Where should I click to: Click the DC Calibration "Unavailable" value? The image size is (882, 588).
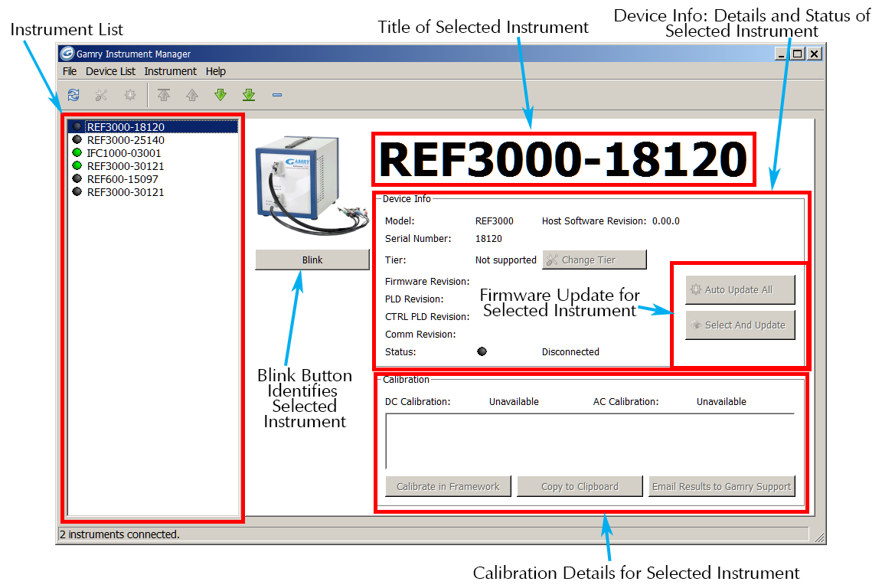click(x=514, y=402)
